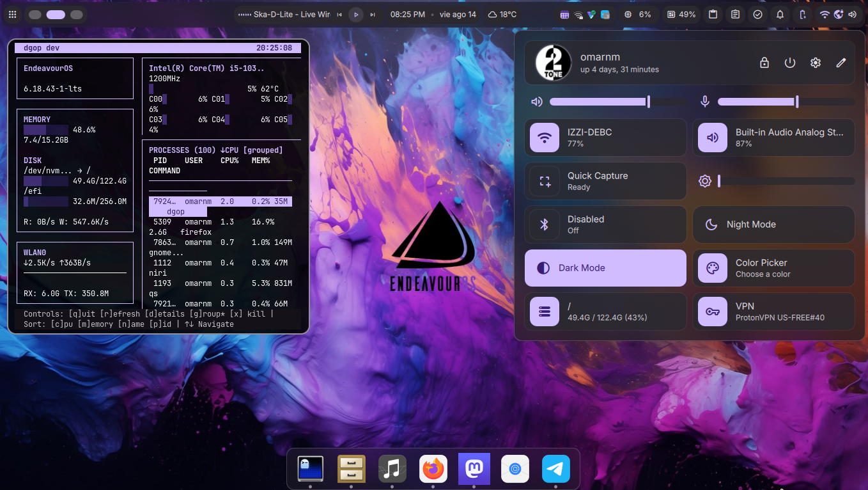This screenshot has height=490, width=868.
Task: Skip to next track in top bar
Action: (x=373, y=14)
